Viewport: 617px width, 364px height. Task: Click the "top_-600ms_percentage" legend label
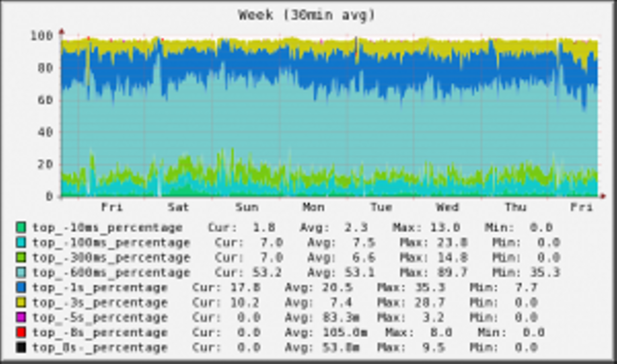[111, 273]
